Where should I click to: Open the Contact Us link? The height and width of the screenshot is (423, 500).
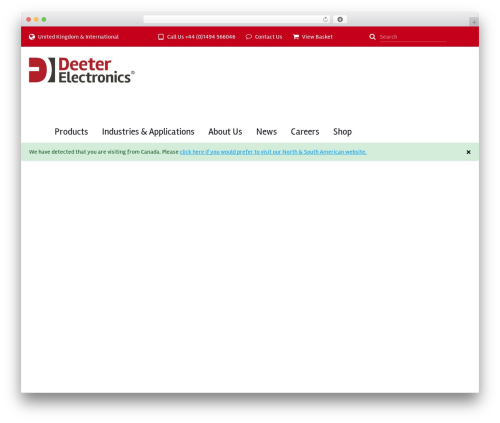268,37
